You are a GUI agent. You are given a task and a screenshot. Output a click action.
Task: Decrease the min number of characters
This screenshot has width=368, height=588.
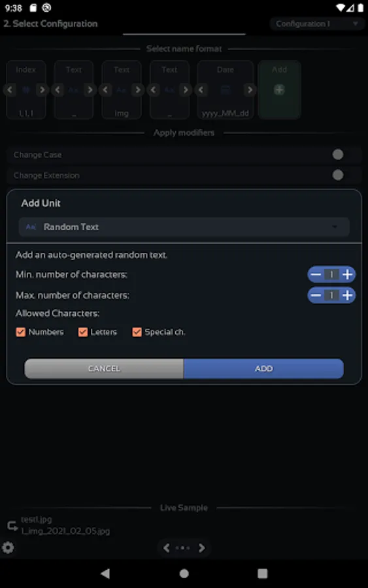click(x=316, y=274)
